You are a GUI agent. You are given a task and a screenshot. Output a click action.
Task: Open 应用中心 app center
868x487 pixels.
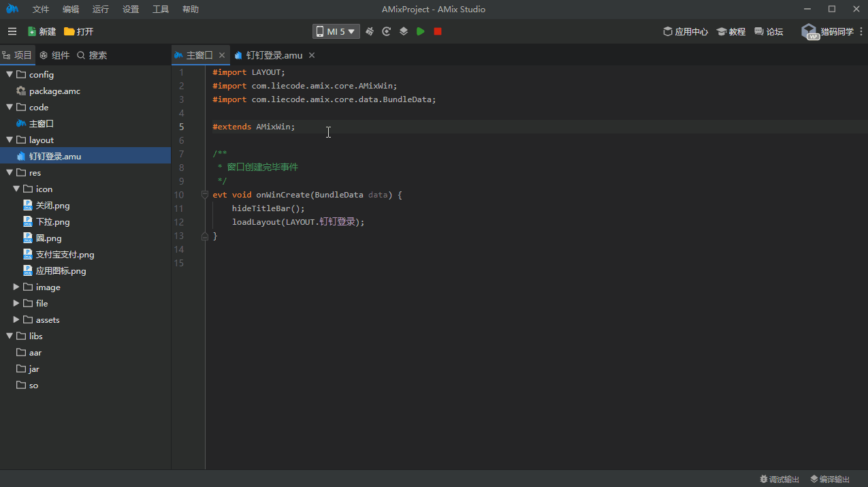(686, 31)
